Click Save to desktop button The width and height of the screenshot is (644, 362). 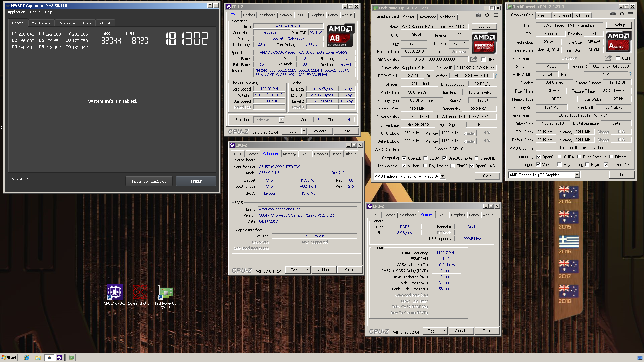[x=149, y=182]
